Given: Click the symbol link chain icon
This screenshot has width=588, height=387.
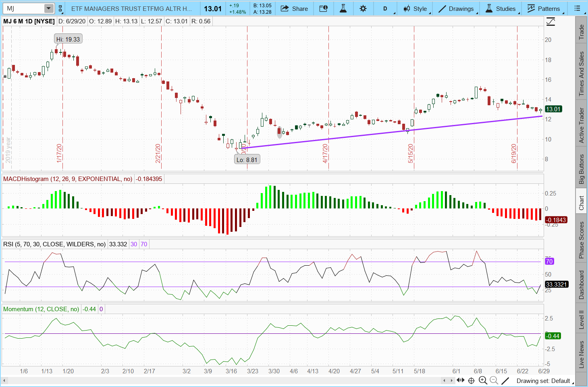Looking at the screenshot, I should [x=60, y=8].
